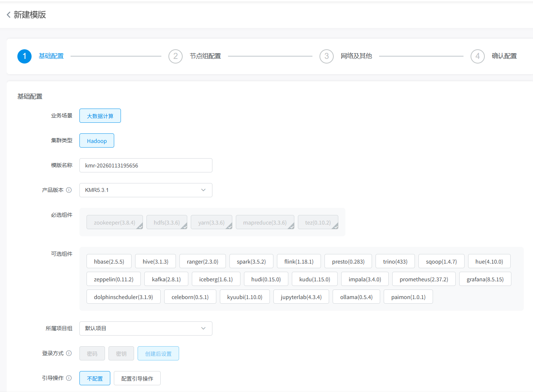
Task: Choose the 配置引导操作 option
Action: click(137, 379)
